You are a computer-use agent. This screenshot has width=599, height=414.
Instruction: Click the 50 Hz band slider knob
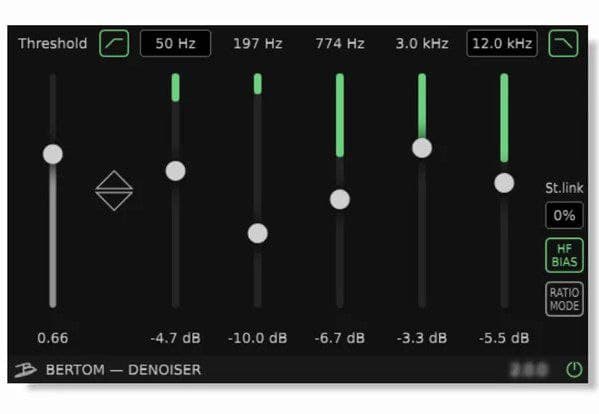[x=175, y=171]
